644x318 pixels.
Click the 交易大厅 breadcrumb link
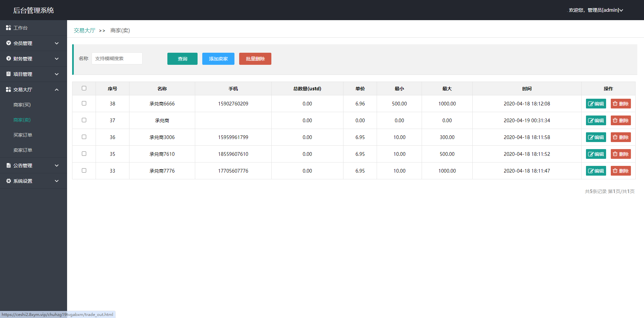(85, 31)
